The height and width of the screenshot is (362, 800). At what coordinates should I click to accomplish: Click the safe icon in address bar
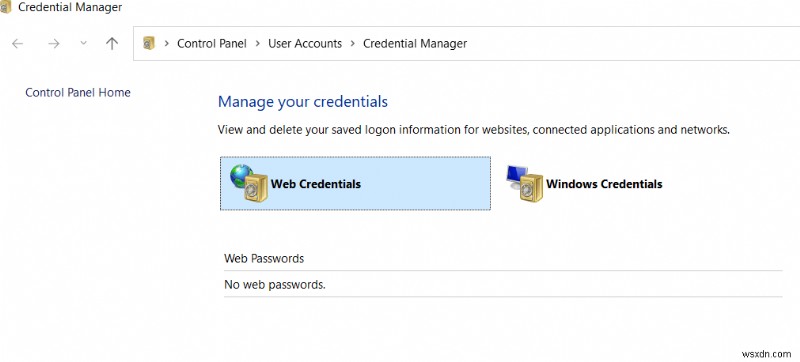(148, 44)
